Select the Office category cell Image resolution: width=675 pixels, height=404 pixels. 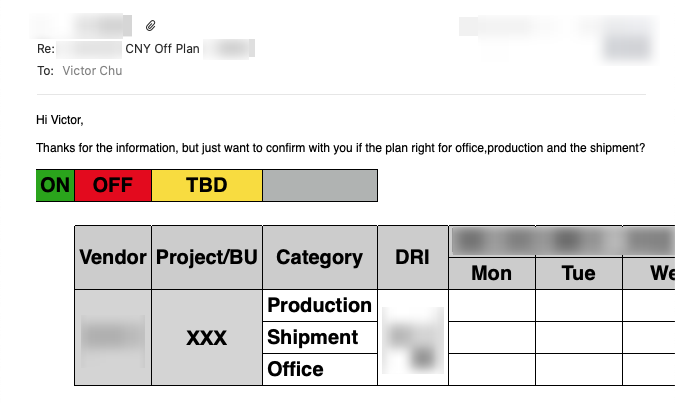tap(320, 369)
